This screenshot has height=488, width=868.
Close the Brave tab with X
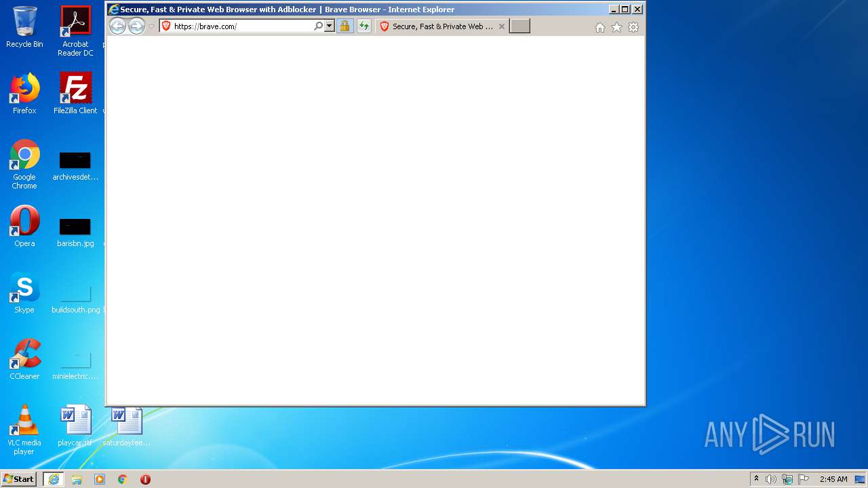(502, 26)
